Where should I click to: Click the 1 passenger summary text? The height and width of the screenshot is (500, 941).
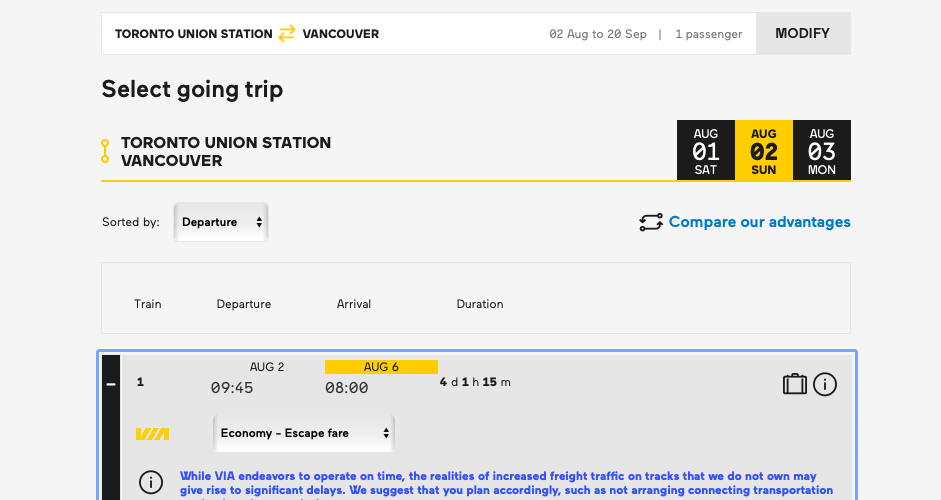(708, 34)
